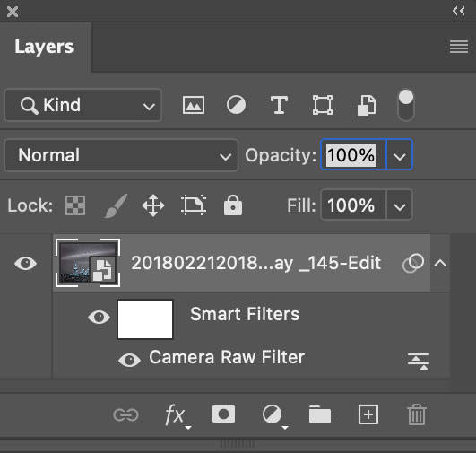
Task: Click the lock all padlock icon
Action: point(233,205)
